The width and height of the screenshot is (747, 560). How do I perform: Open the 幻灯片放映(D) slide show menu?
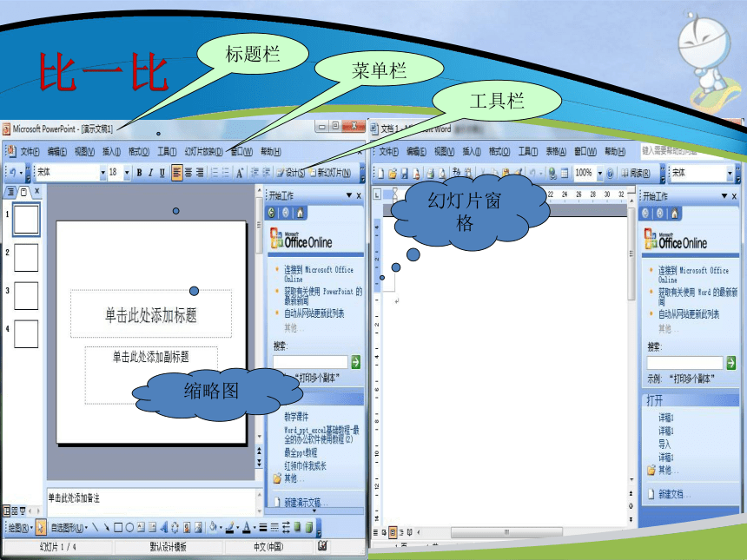tap(203, 151)
